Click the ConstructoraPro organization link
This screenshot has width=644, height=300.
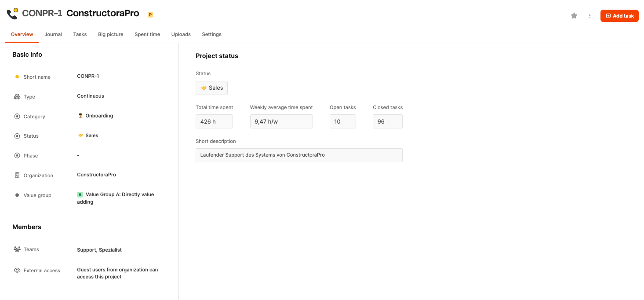point(96,175)
